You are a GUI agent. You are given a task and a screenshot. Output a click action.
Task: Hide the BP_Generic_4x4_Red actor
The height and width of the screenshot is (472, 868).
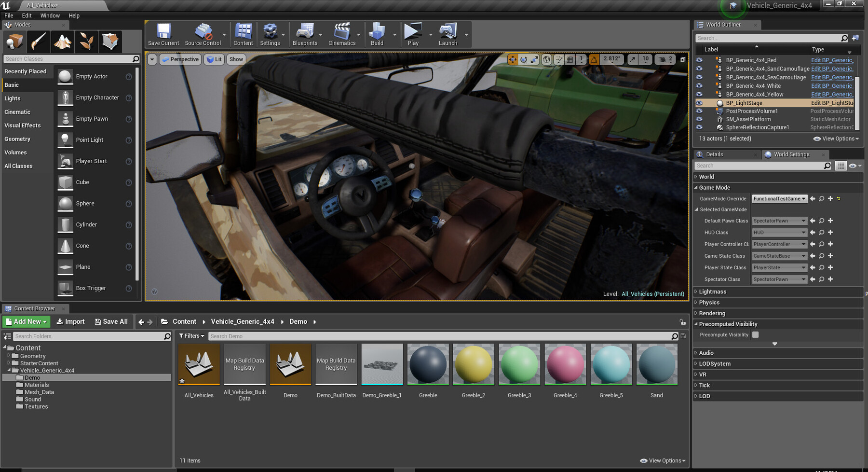pos(699,60)
